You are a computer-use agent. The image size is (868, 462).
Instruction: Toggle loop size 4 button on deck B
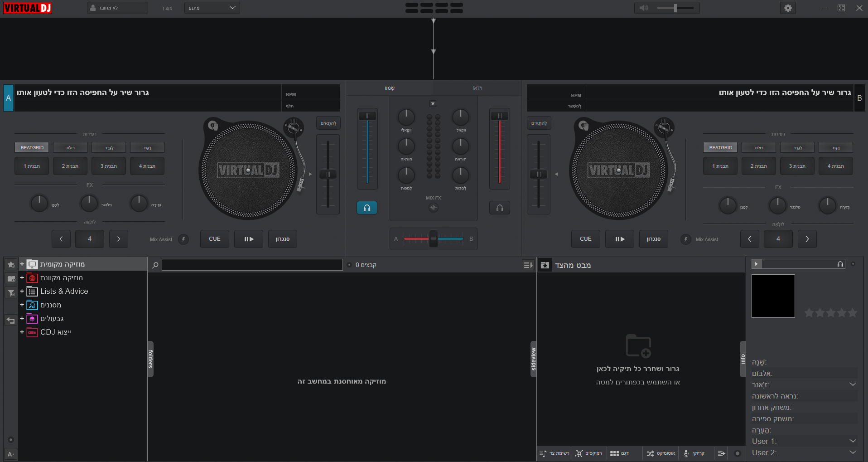click(778, 239)
